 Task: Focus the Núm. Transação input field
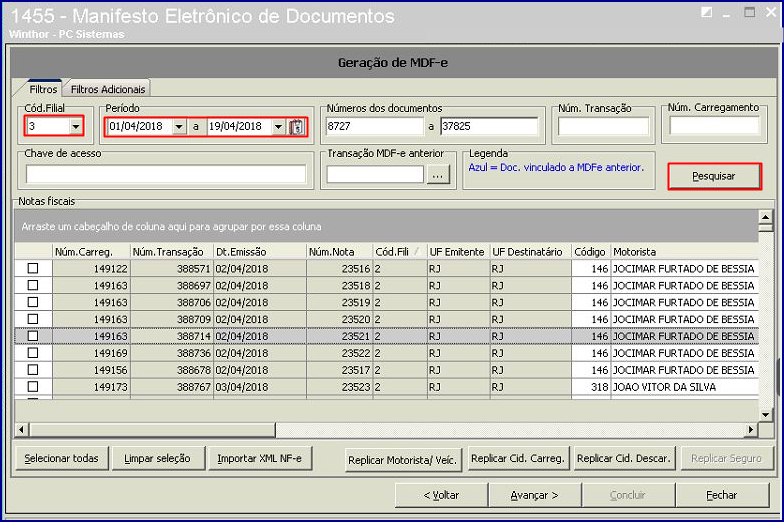pyautogui.click(x=604, y=126)
